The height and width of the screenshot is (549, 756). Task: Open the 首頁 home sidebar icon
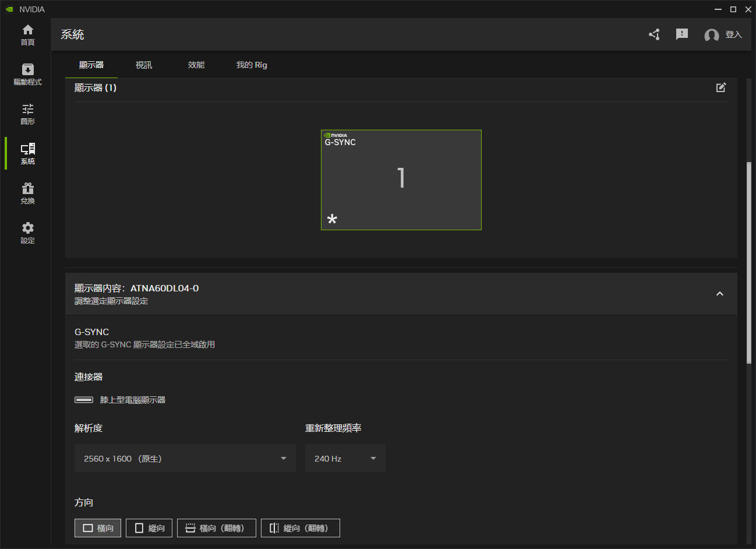27,35
